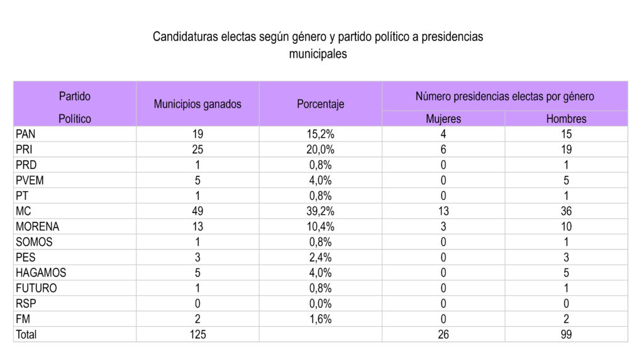Select the total municipios value 125
The image size is (644, 362).
197,334
